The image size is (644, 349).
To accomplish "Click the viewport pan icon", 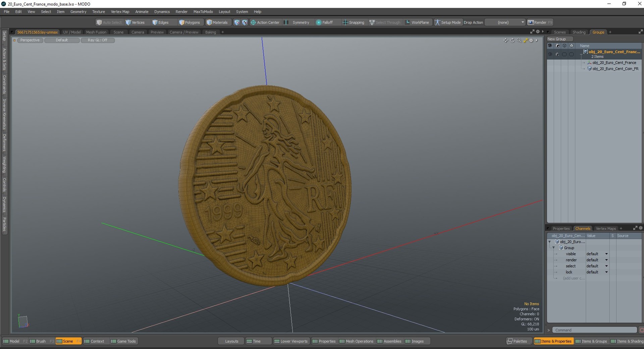I will point(505,40).
